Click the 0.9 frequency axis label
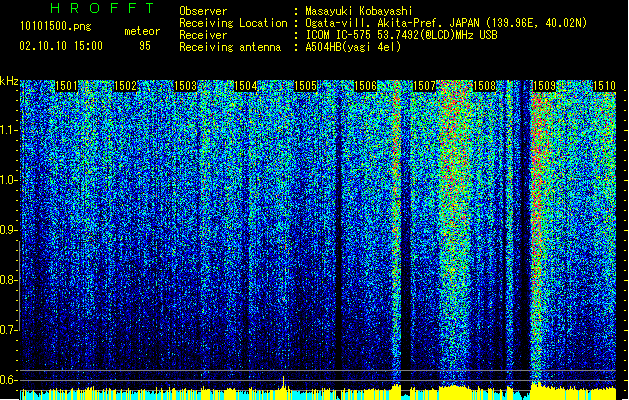The height and width of the screenshot is (400, 629). (9, 230)
